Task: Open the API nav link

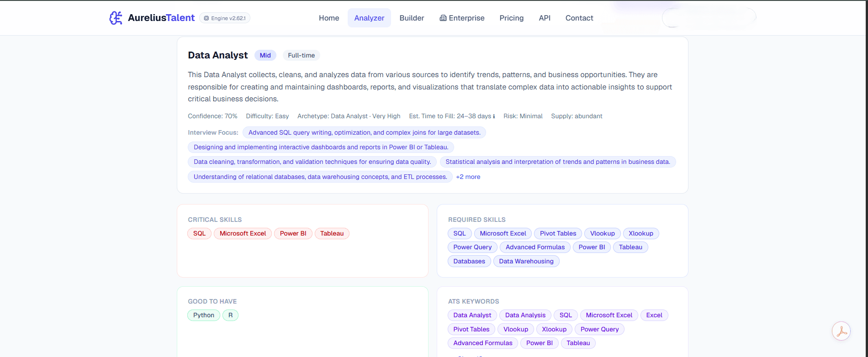Action: click(x=545, y=18)
